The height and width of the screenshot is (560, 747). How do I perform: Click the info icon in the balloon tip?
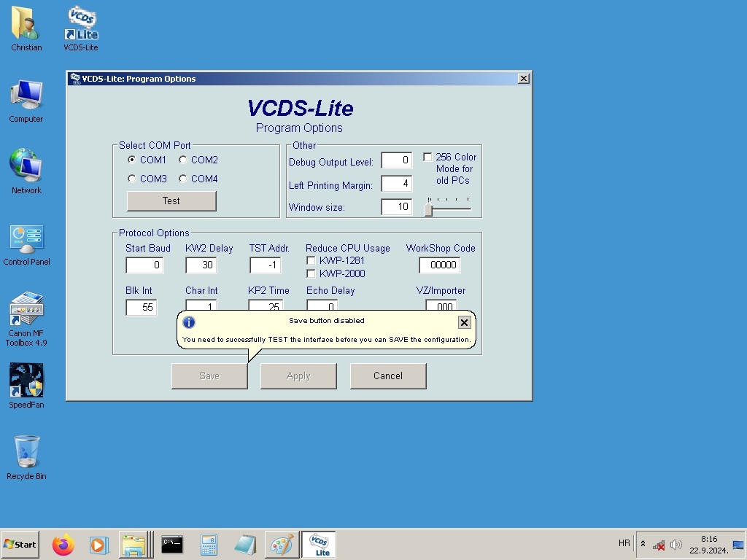[189, 322]
